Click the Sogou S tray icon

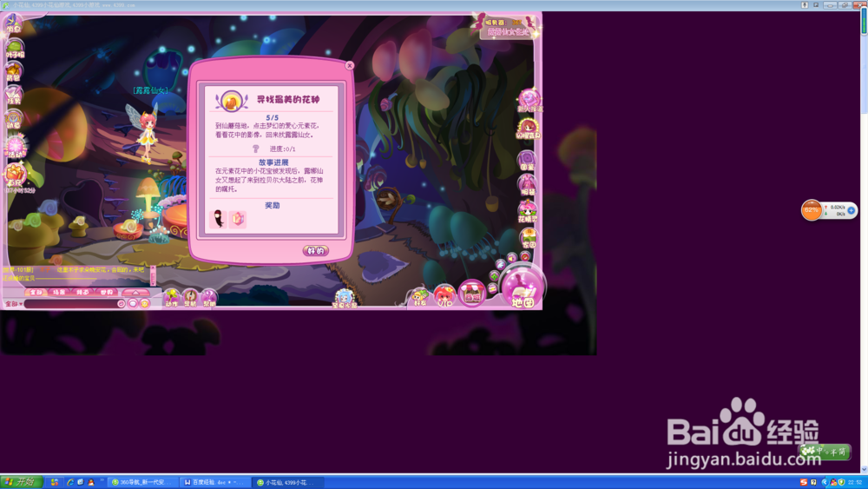pyautogui.click(x=804, y=482)
